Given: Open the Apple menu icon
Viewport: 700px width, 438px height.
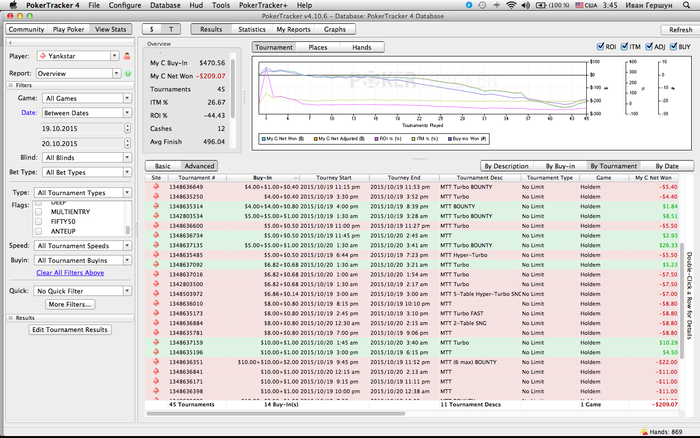Looking at the screenshot, I should pos(13,5).
